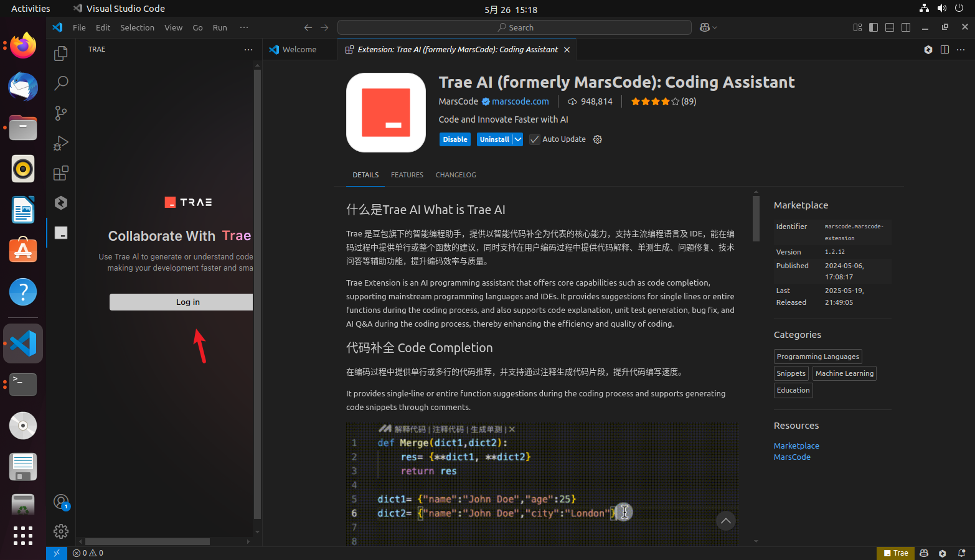Open the Run and Debug view
Image resolution: width=975 pixels, height=560 pixels.
(60, 143)
